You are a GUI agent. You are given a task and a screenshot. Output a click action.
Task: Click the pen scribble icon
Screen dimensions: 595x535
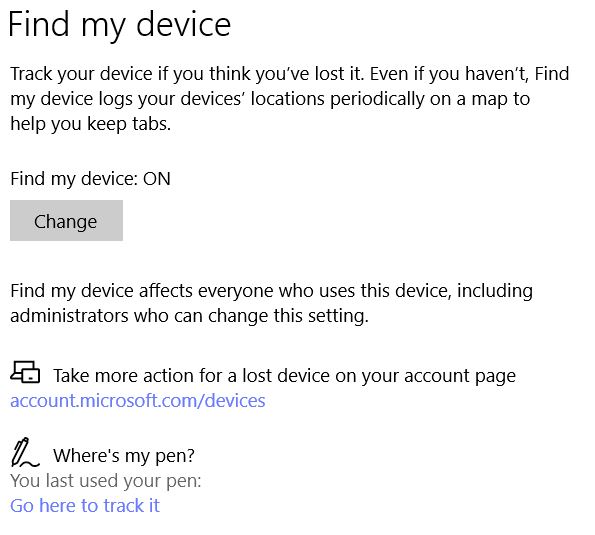tap(25, 452)
